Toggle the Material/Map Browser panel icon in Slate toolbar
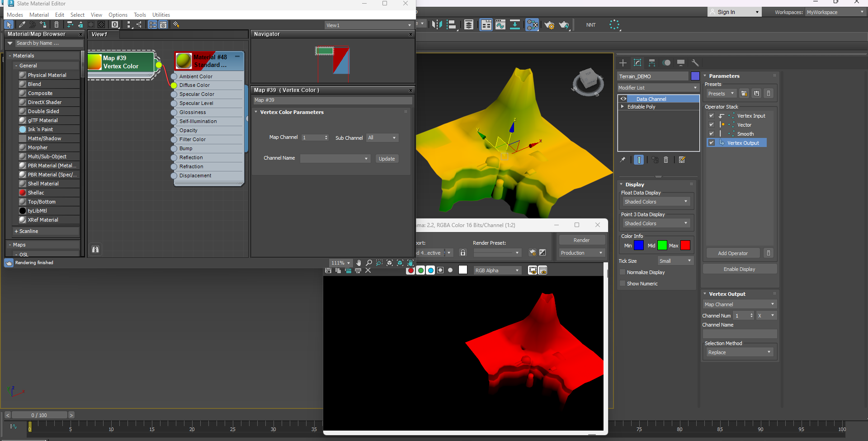This screenshot has width=868, height=441. point(153,25)
